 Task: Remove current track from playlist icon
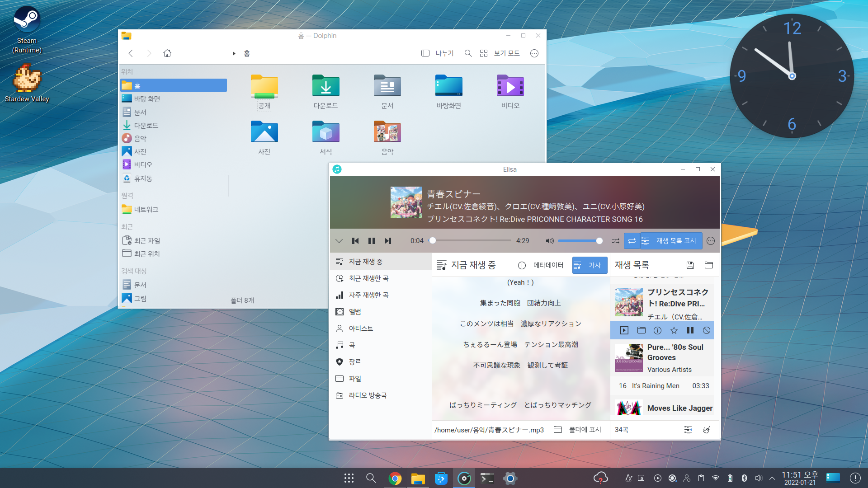tap(707, 330)
